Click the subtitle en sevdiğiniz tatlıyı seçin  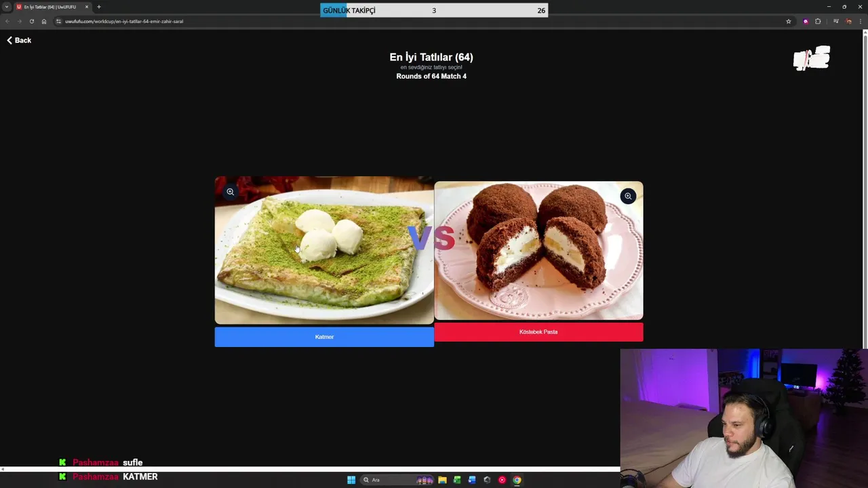coord(431,67)
